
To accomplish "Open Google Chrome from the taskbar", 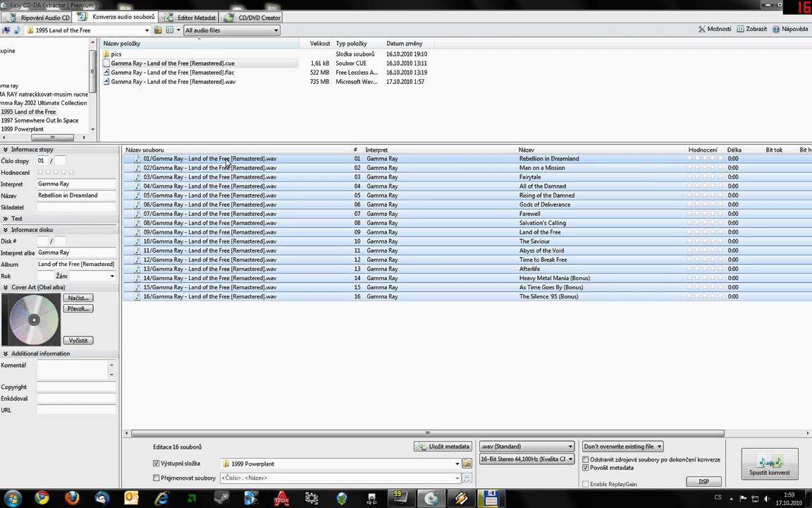I will (x=42, y=498).
